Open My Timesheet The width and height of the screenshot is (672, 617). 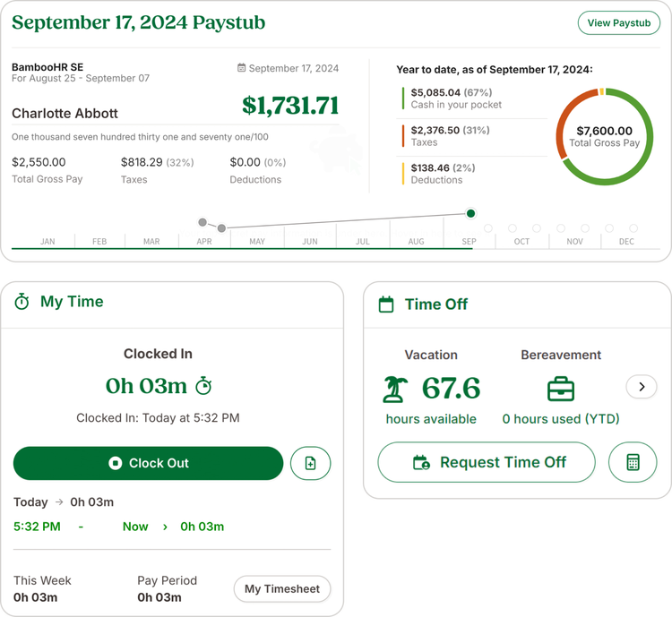point(282,588)
